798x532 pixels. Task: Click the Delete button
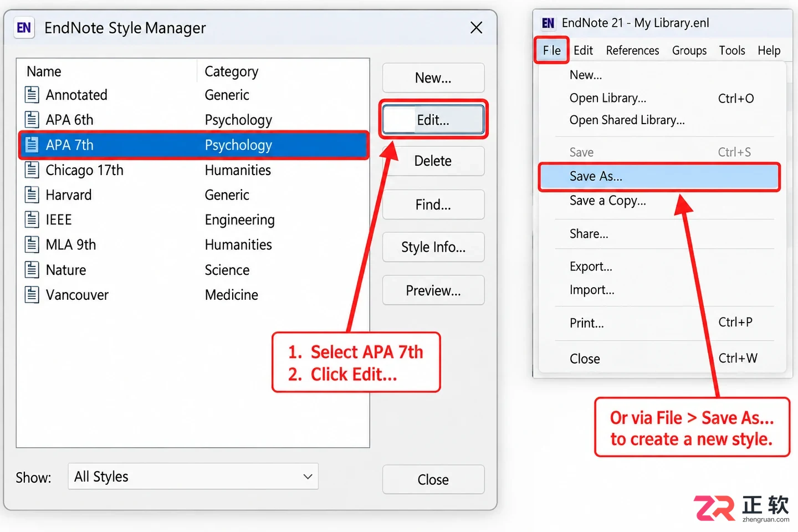point(433,161)
